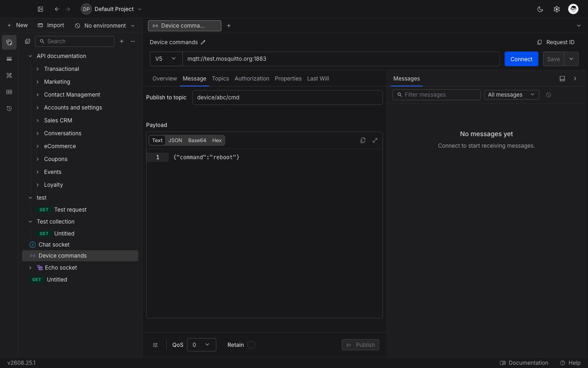588x368 pixels.
Task: Clear messages icon
Action: point(548,95)
